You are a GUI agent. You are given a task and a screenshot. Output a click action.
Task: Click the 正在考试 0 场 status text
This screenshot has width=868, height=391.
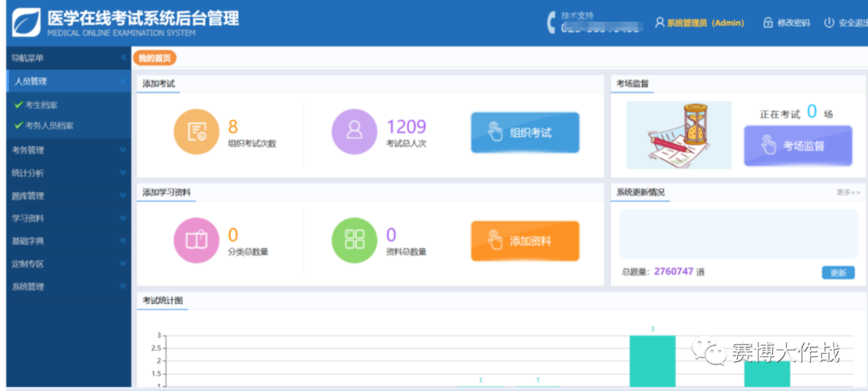tap(796, 113)
